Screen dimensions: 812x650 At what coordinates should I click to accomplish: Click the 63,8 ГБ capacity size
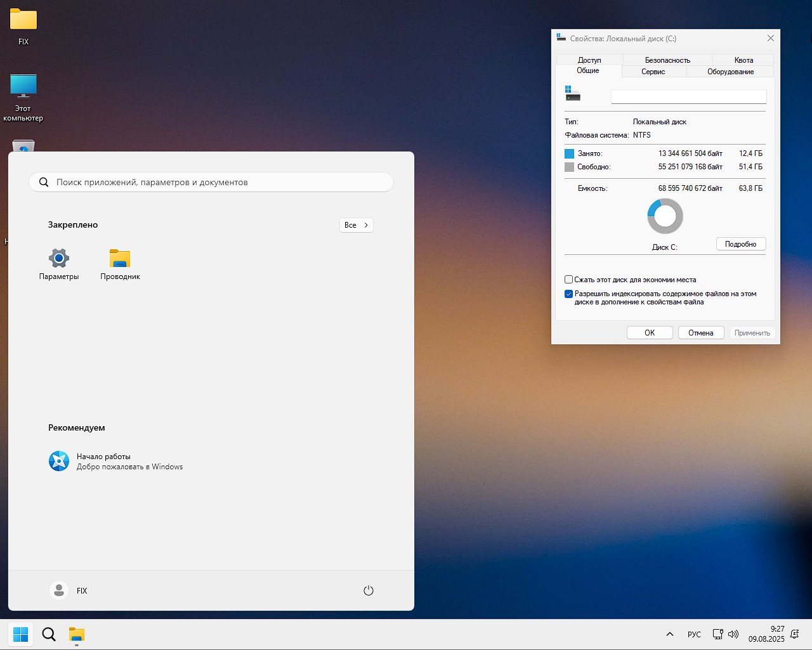click(750, 188)
